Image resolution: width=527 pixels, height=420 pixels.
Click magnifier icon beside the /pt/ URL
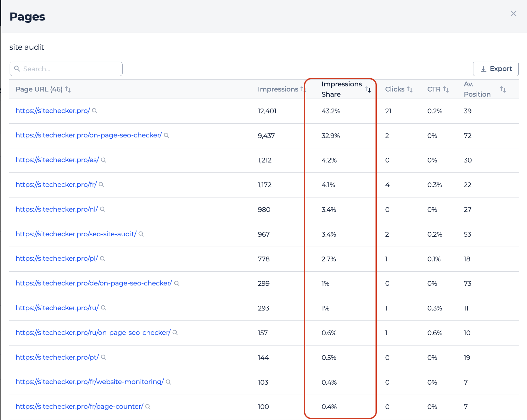point(104,357)
